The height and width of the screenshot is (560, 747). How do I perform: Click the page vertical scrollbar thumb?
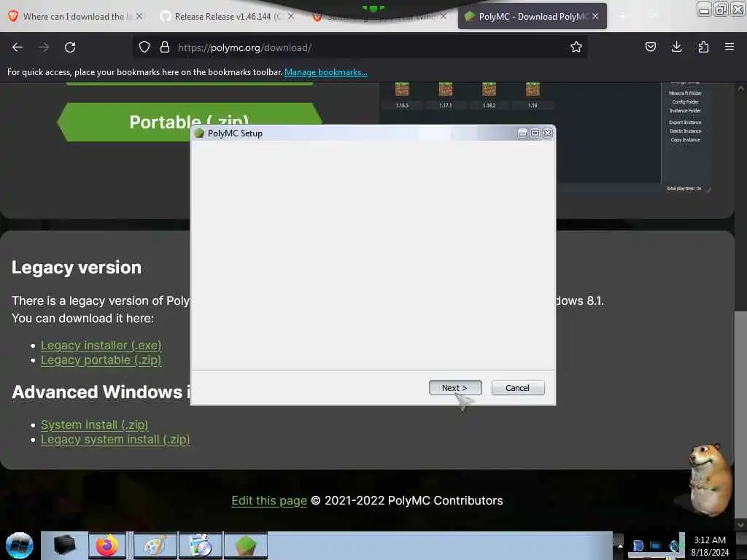740,414
